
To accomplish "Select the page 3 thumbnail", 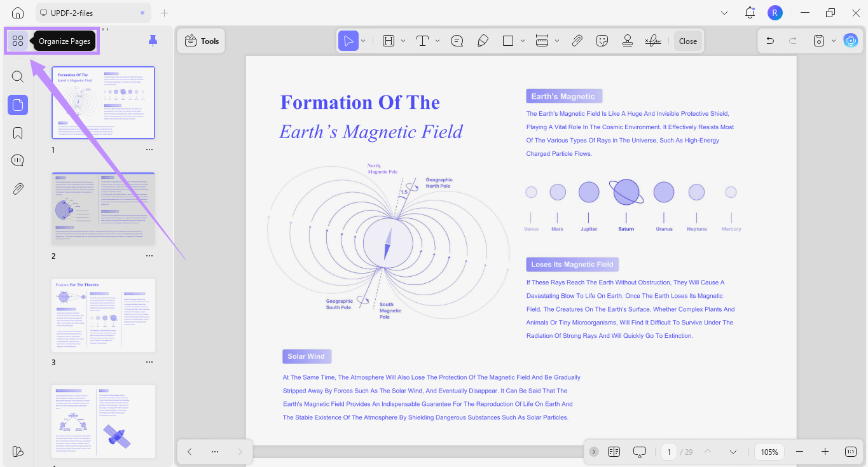I will click(103, 315).
